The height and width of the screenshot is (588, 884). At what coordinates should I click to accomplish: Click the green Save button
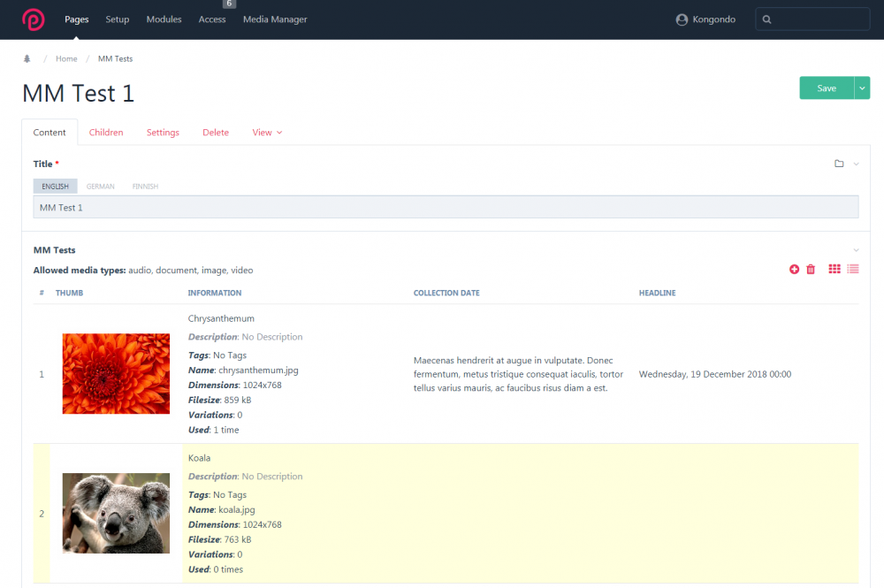825,88
